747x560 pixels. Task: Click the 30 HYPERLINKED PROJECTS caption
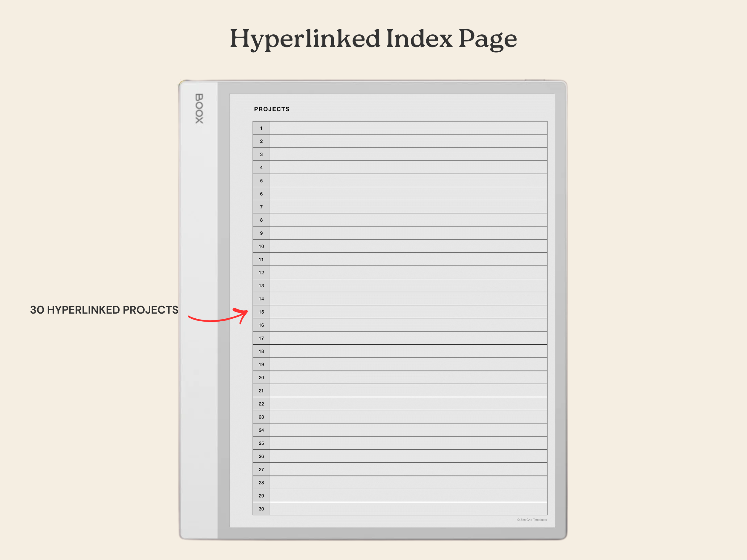104,310
